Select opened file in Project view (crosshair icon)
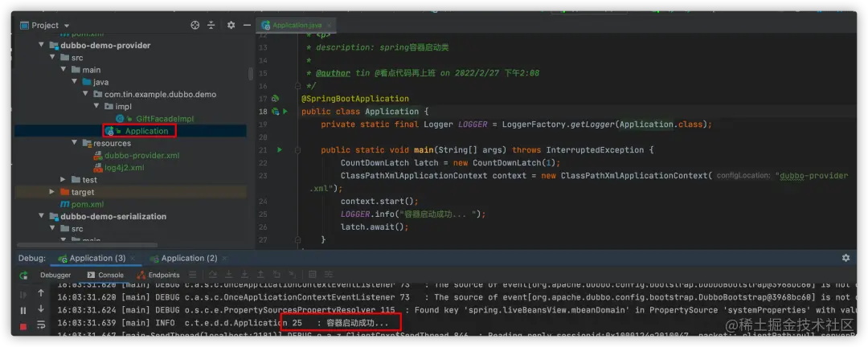The width and height of the screenshot is (868, 347). (194, 26)
